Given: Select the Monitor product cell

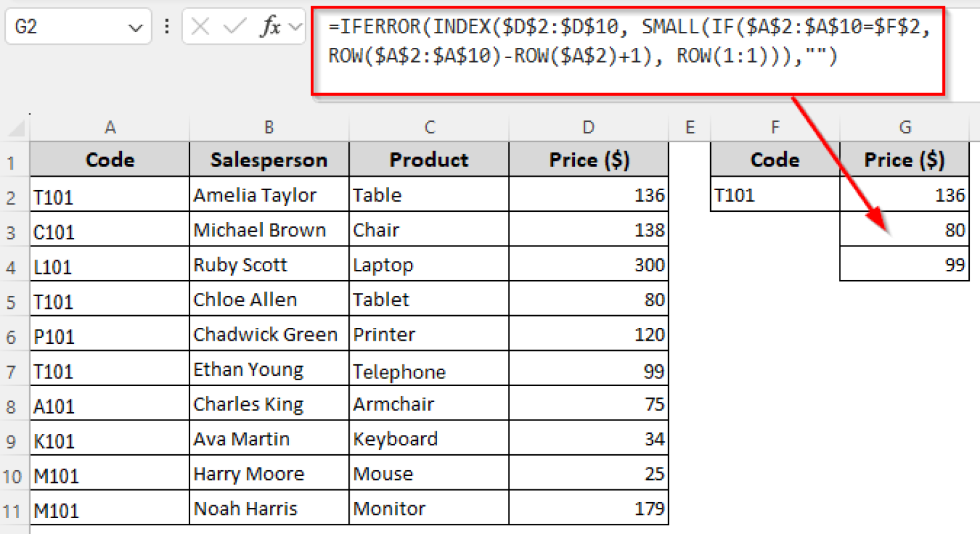Looking at the screenshot, I should tap(389, 508).
